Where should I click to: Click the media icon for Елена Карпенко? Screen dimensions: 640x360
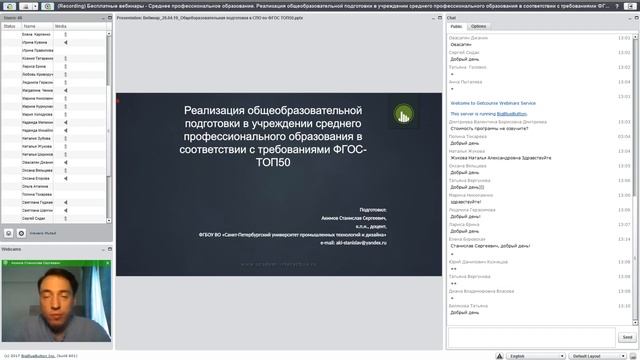tap(65, 34)
